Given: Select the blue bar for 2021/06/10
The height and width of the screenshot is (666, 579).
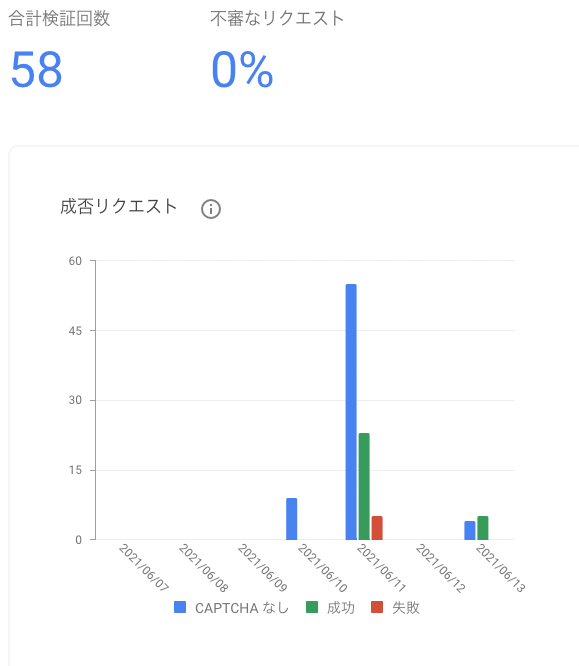Looking at the screenshot, I should tap(291, 519).
